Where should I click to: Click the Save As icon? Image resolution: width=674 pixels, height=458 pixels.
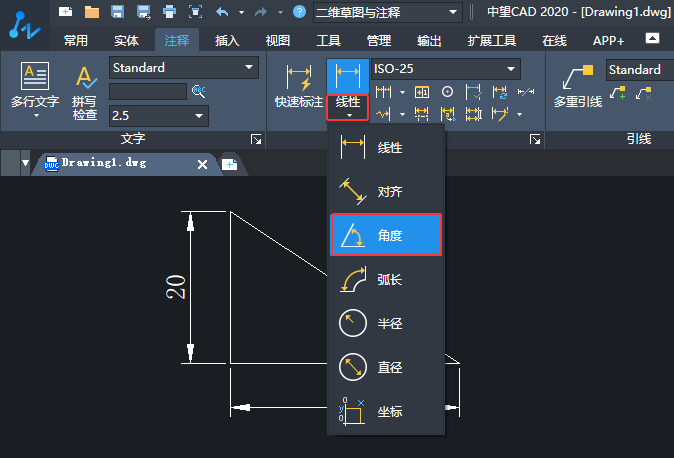[x=144, y=12]
